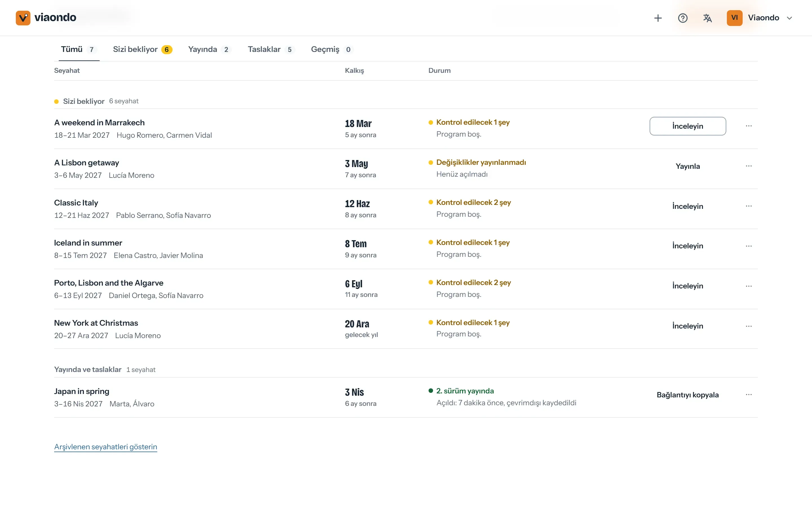812x508 pixels.
Task: Click the Değişiklikler yayınlanmadı status
Action: coord(481,162)
